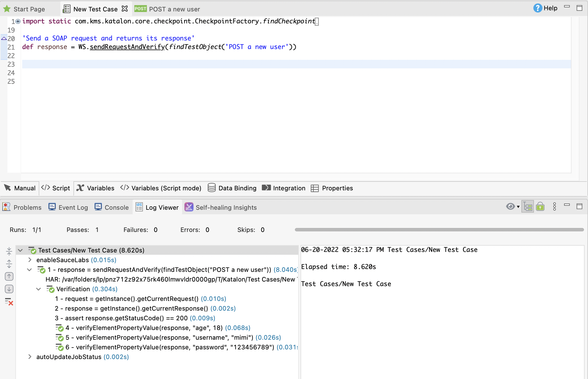Image resolution: width=588 pixels, height=379 pixels.
Task: Collapse the Verification log node
Action: 39,289
